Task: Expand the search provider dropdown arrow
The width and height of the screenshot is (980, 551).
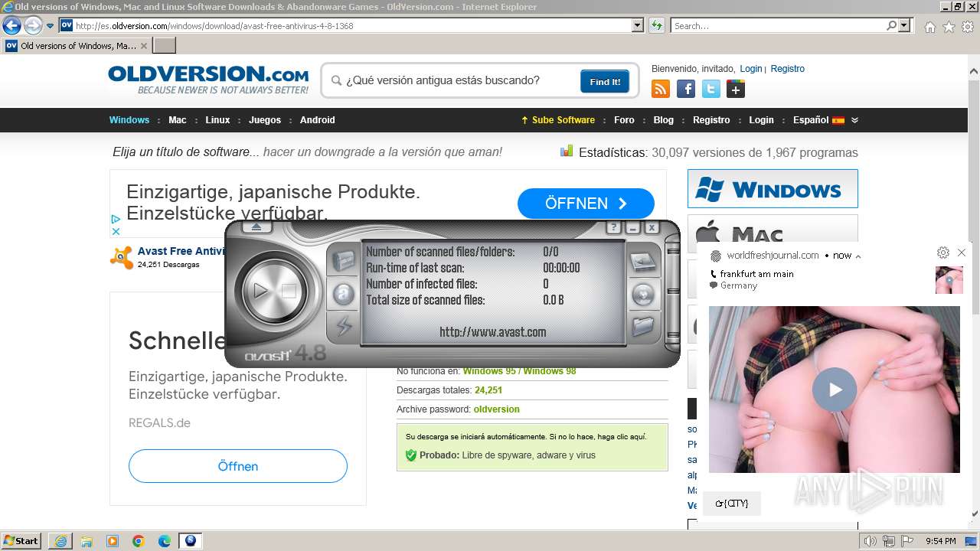Action: click(x=906, y=25)
